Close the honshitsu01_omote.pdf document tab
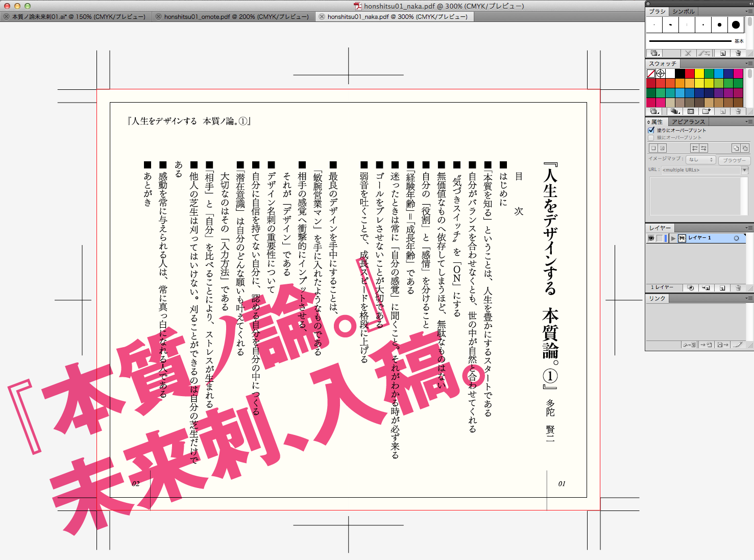The image size is (754, 560). click(158, 17)
